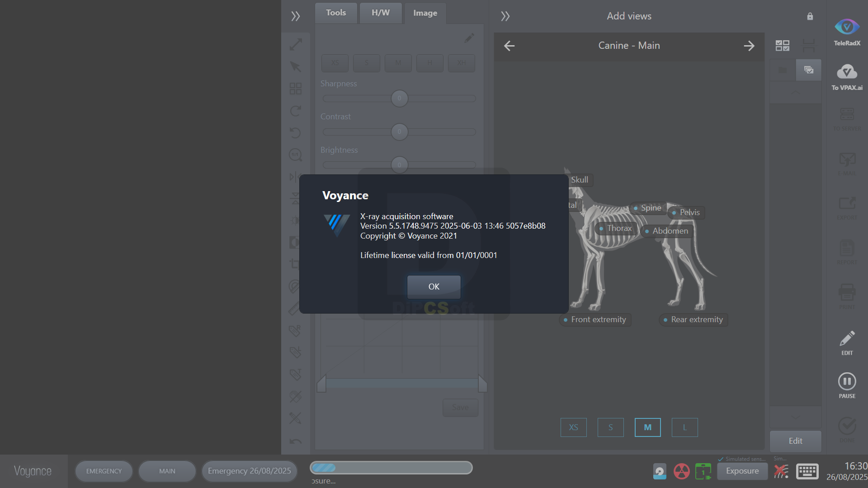Click the Exposure button
The image size is (868, 488).
tap(742, 471)
